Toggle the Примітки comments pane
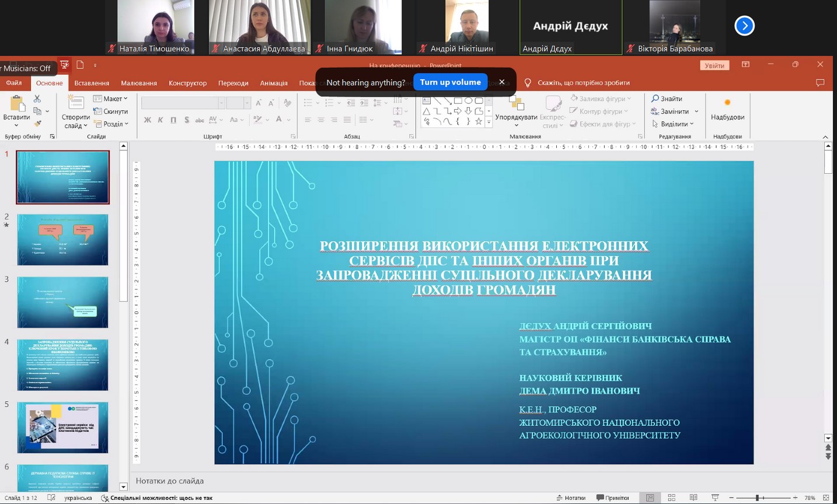This screenshot has width=837, height=504. (613, 498)
